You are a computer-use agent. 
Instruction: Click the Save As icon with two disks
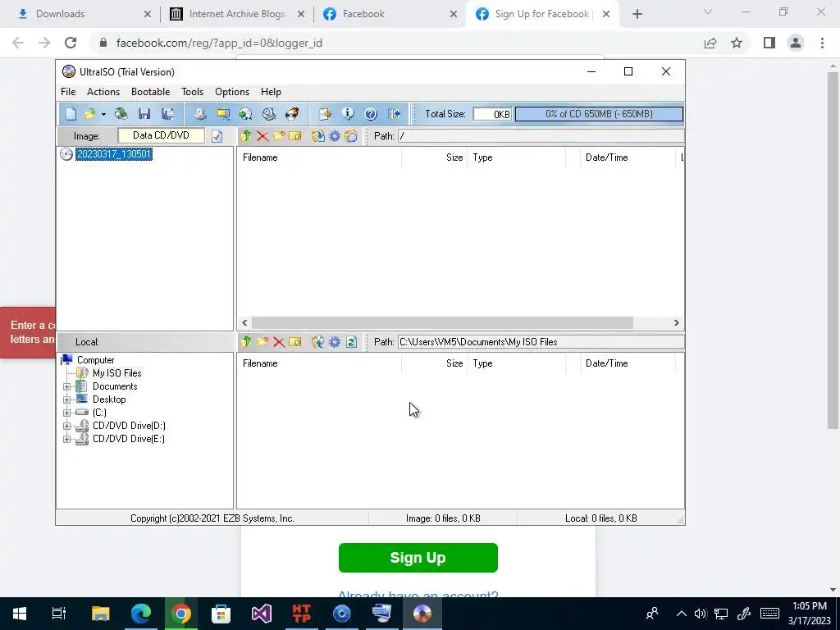pyautogui.click(x=167, y=113)
